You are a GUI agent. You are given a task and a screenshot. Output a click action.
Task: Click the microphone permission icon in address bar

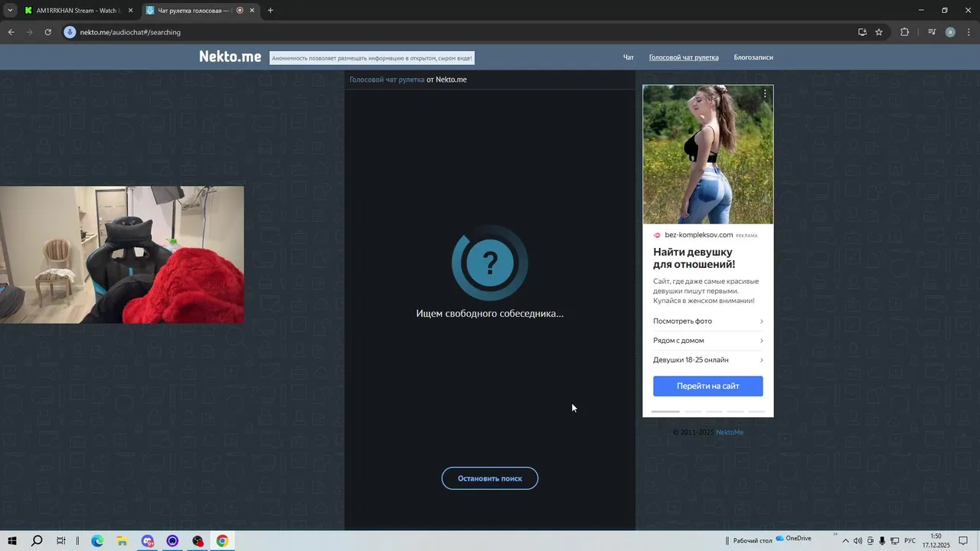click(70, 32)
